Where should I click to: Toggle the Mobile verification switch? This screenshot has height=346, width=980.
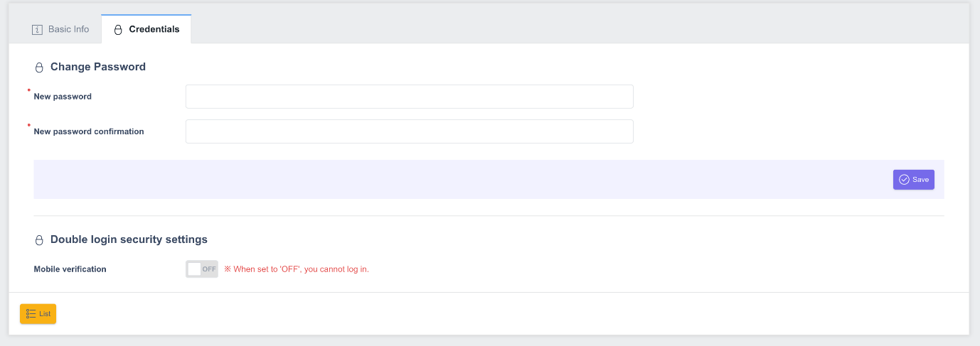coord(202,269)
